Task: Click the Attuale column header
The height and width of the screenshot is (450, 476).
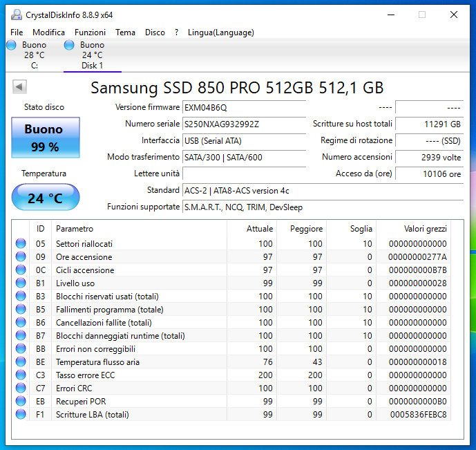Action: [251, 229]
